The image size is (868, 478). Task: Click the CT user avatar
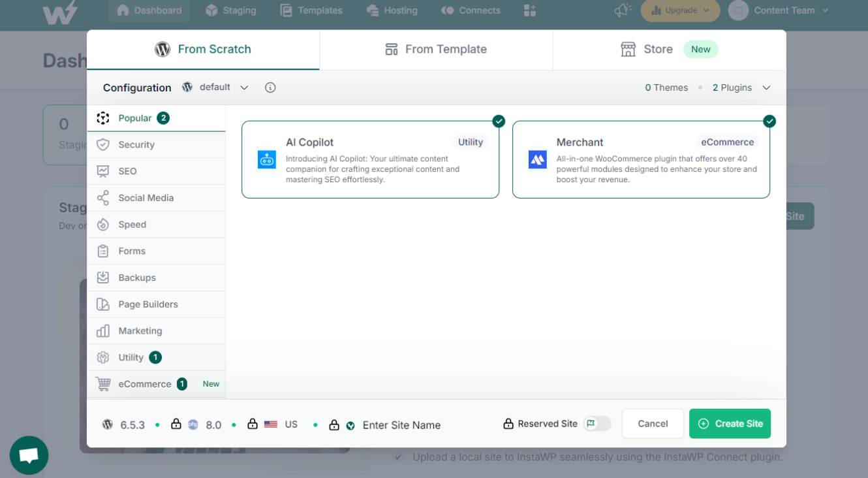(738, 10)
